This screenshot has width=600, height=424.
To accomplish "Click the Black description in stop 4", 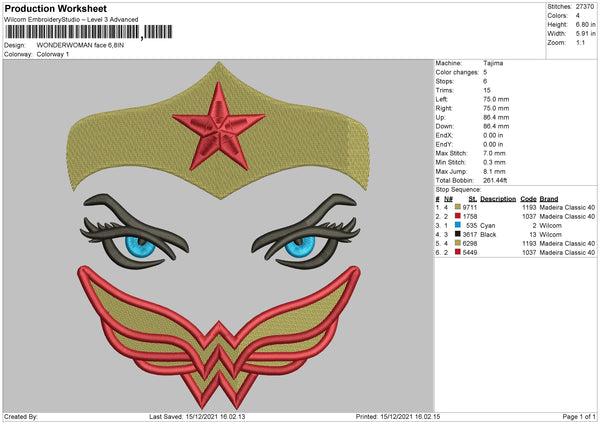I will pyautogui.click(x=488, y=235).
